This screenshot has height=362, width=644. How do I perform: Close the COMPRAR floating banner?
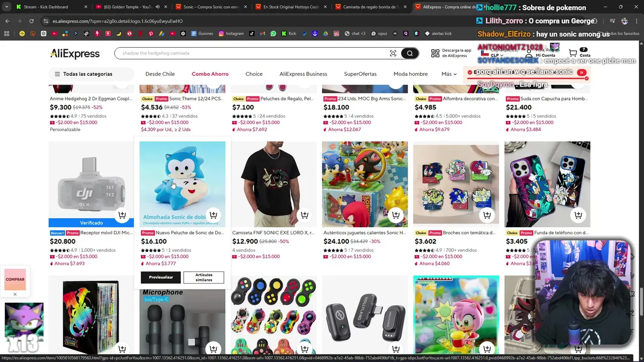[15, 294]
